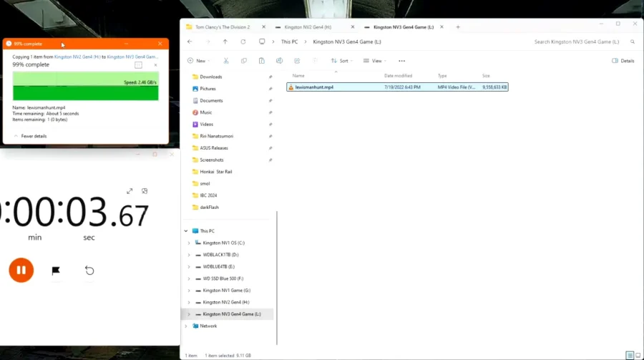
Task: Collapse the This PC tree node
Action: 185,231
